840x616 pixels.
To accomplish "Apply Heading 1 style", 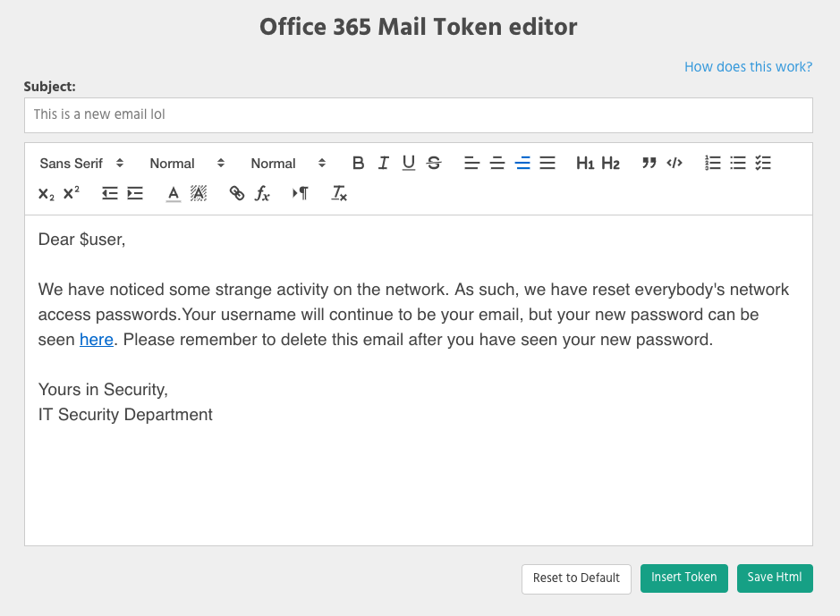I will [585, 164].
